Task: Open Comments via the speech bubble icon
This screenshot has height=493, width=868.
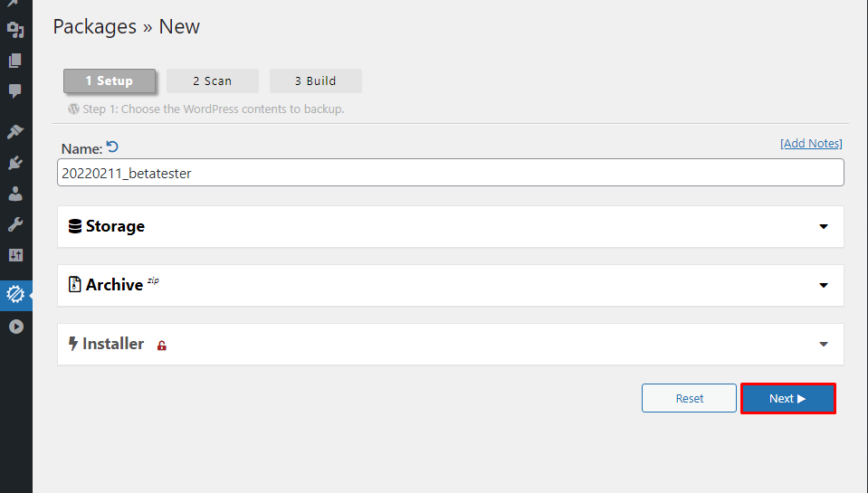Action: (x=15, y=90)
